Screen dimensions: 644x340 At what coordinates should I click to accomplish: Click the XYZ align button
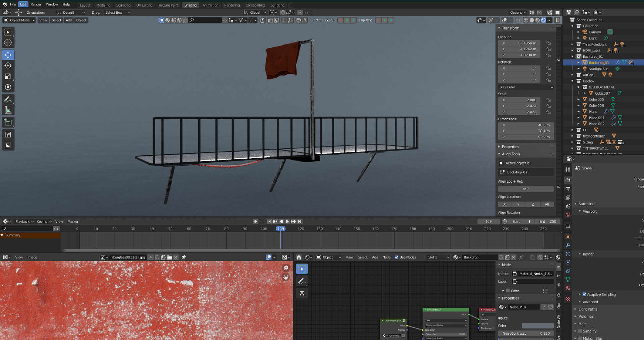526,189
